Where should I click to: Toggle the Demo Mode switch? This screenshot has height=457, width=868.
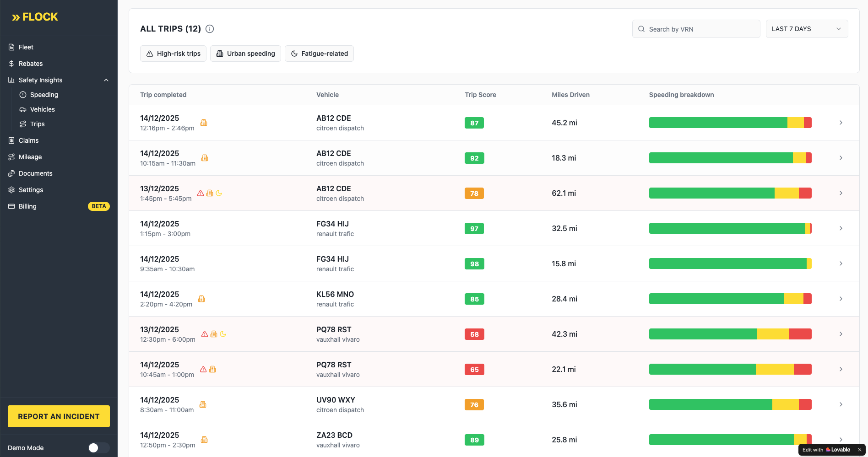(99, 448)
